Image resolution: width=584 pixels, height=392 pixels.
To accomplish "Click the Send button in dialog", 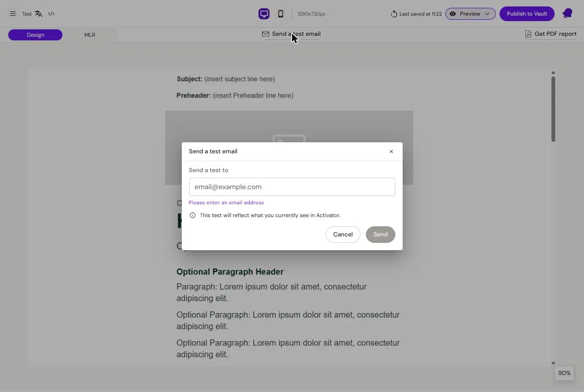I will pos(380,235).
